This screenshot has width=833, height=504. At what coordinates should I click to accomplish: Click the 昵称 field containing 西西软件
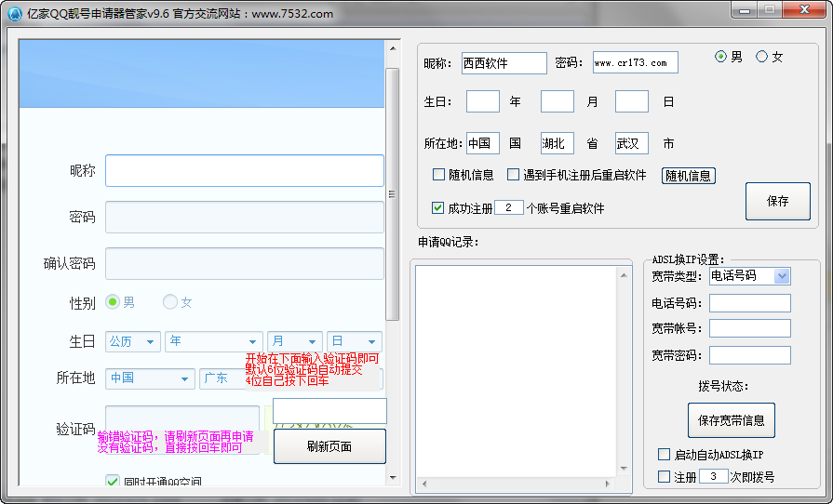coord(504,63)
